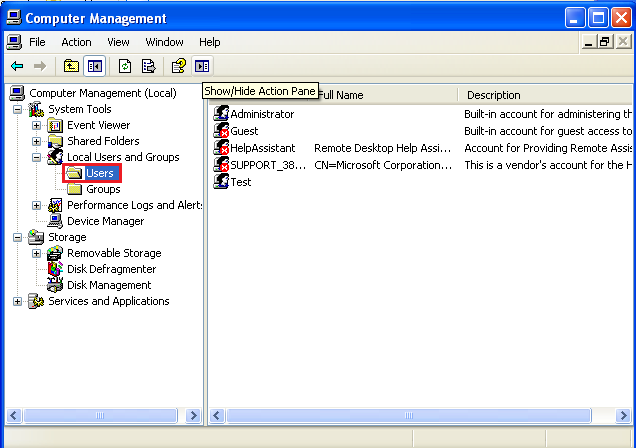Expand the Removable Storage node
636x448 pixels.
click(37, 253)
